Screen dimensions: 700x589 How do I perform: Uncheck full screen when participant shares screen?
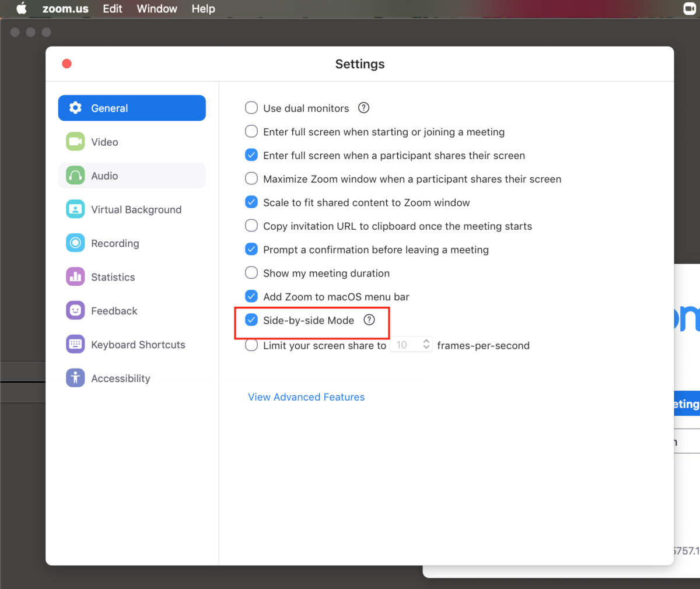251,155
